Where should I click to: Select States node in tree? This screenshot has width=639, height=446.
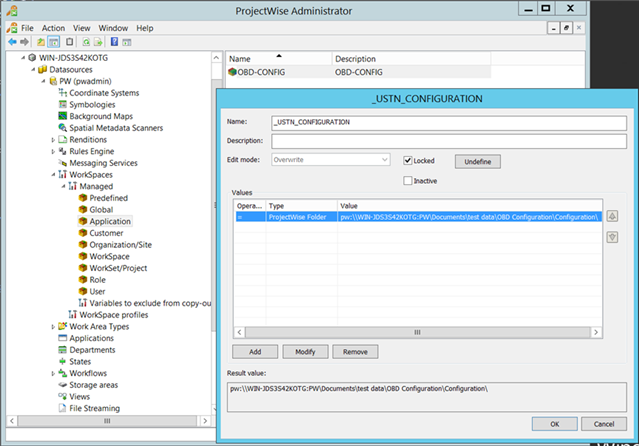80,361
